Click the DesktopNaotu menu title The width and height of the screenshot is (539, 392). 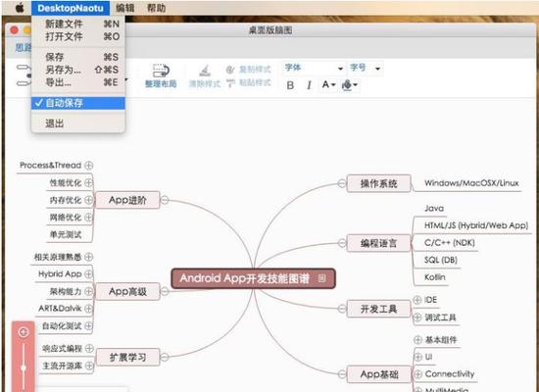click(71, 8)
